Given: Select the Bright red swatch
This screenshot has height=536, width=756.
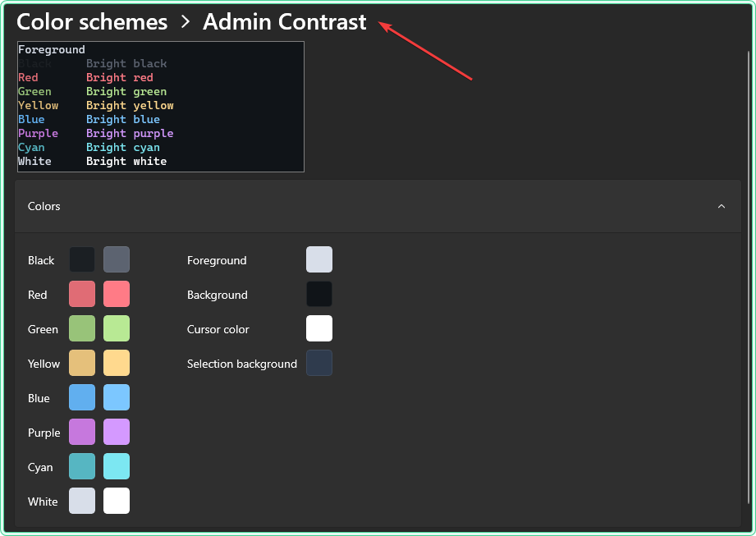Looking at the screenshot, I should coord(116,294).
